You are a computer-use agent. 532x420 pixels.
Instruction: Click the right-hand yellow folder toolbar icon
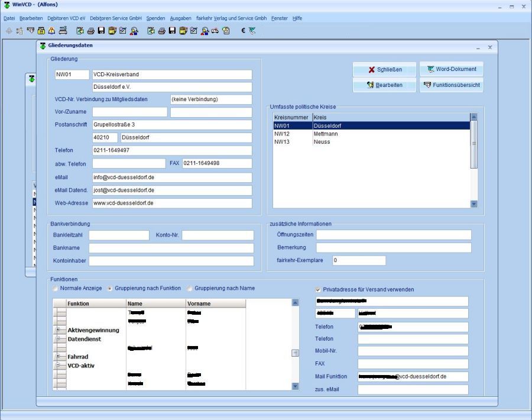183,31
